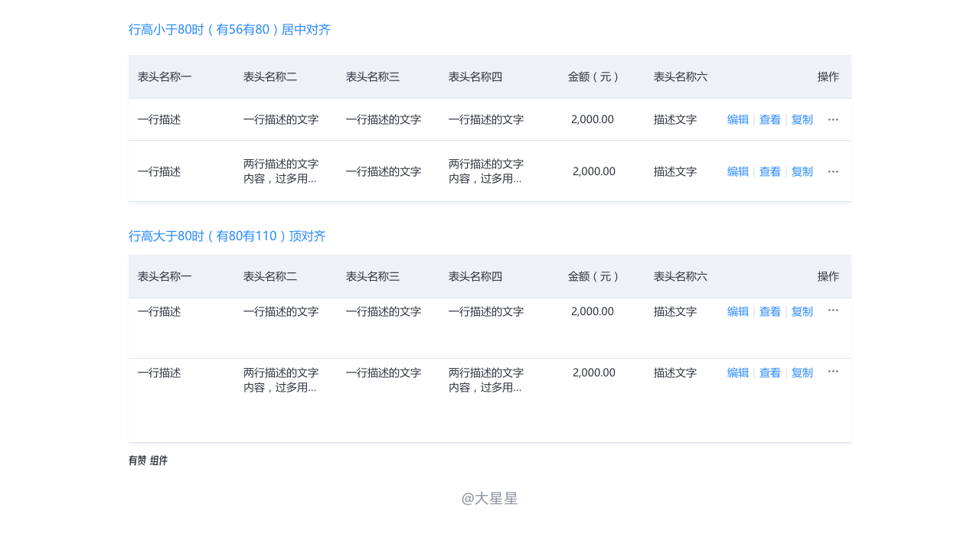Click the 行高大于80时 顶对齐 heading

pyautogui.click(x=227, y=236)
